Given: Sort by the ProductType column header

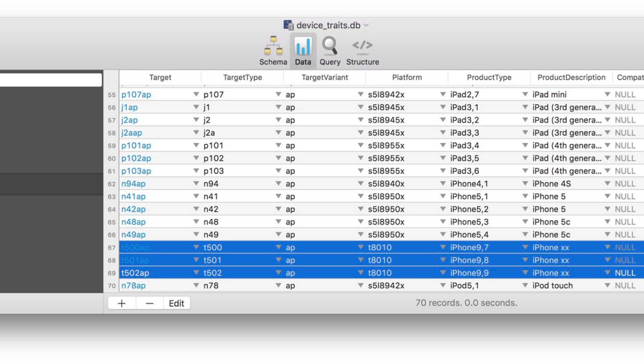Looking at the screenshot, I should pos(489,77).
